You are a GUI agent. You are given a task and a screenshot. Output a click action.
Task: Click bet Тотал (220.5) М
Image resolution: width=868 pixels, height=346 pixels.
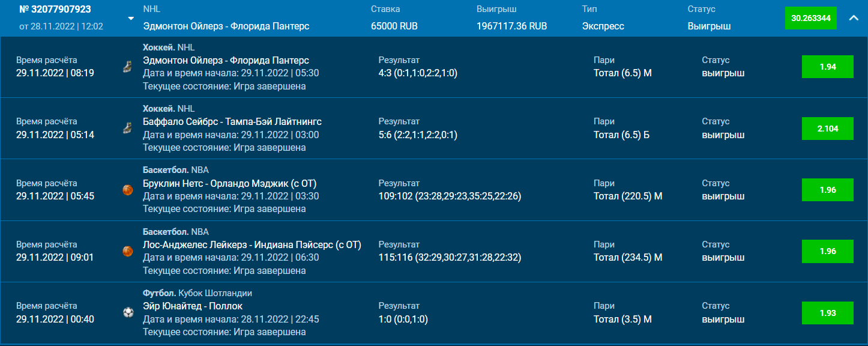pos(628,196)
